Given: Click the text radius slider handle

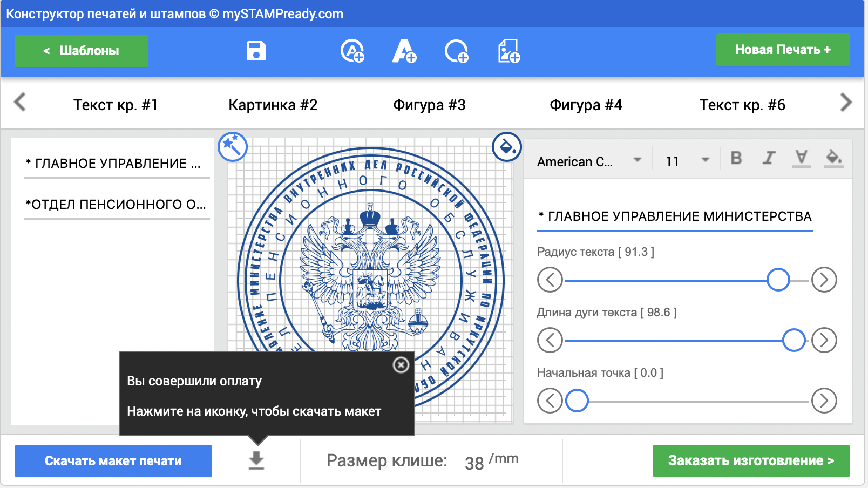Looking at the screenshot, I should coord(778,280).
